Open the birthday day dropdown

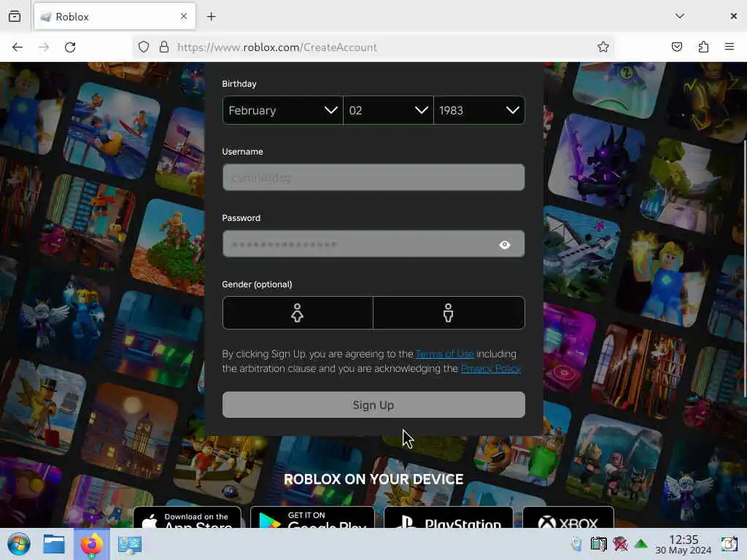pos(388,111)
